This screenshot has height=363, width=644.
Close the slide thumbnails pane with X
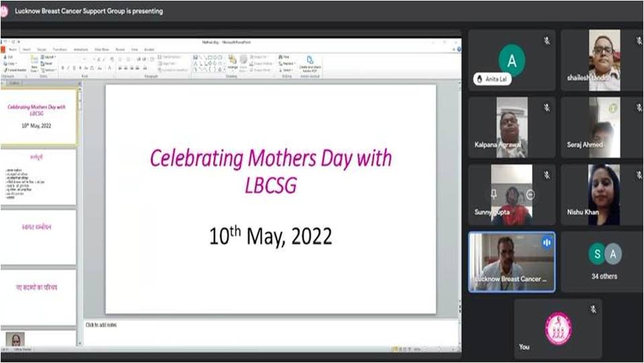pyautogui.click(x=79, y=83)
